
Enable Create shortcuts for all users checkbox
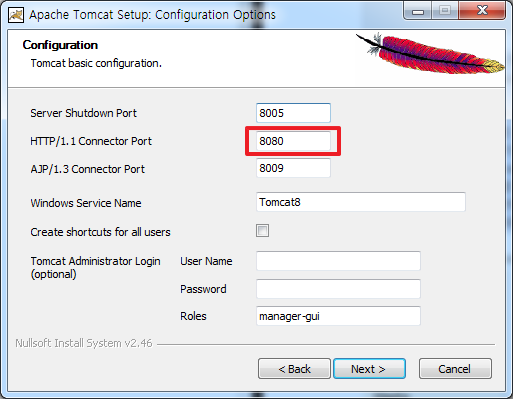(262, 231)
